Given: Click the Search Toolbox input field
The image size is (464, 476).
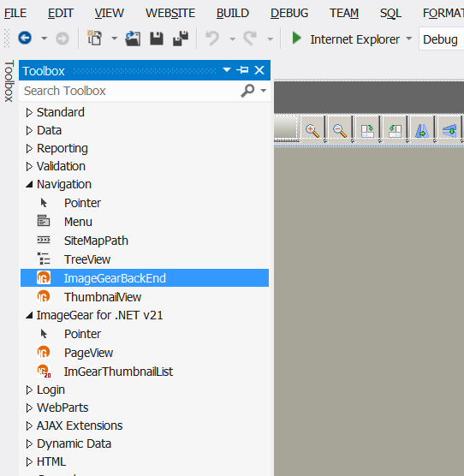Looking at the screenshot, I should (x=130, y=91).
